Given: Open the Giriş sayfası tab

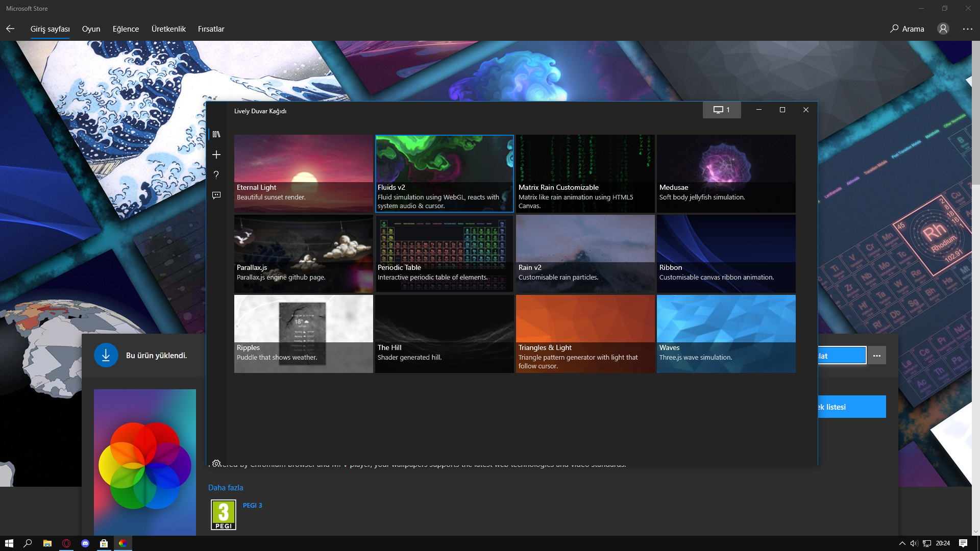Looking at the screenshot, I should click(50, 29).
